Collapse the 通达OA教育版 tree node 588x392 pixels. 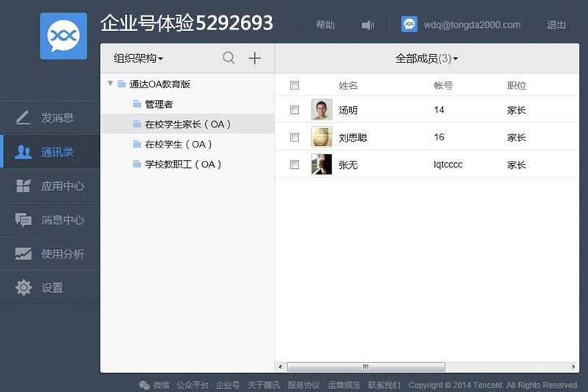click(x=111, y=84)
